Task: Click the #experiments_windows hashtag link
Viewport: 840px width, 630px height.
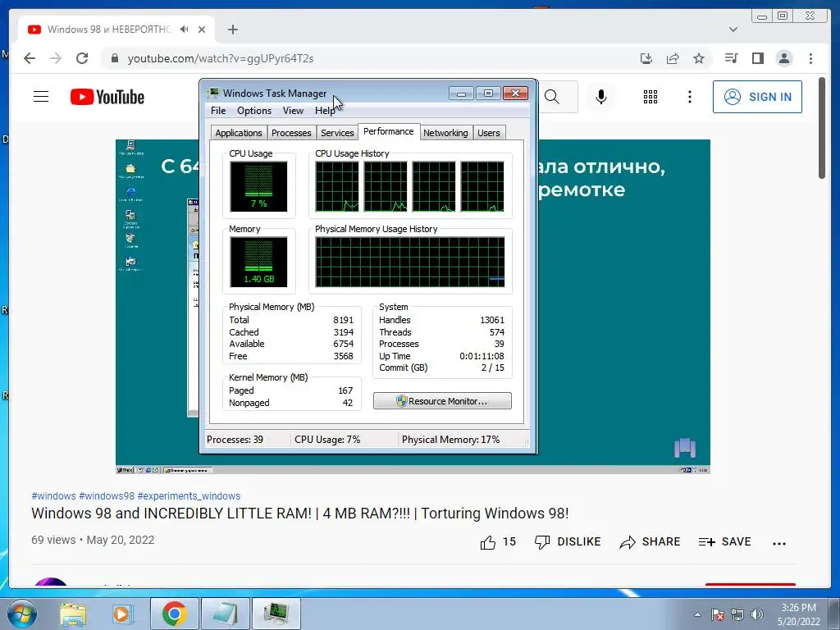Action: 189,496
